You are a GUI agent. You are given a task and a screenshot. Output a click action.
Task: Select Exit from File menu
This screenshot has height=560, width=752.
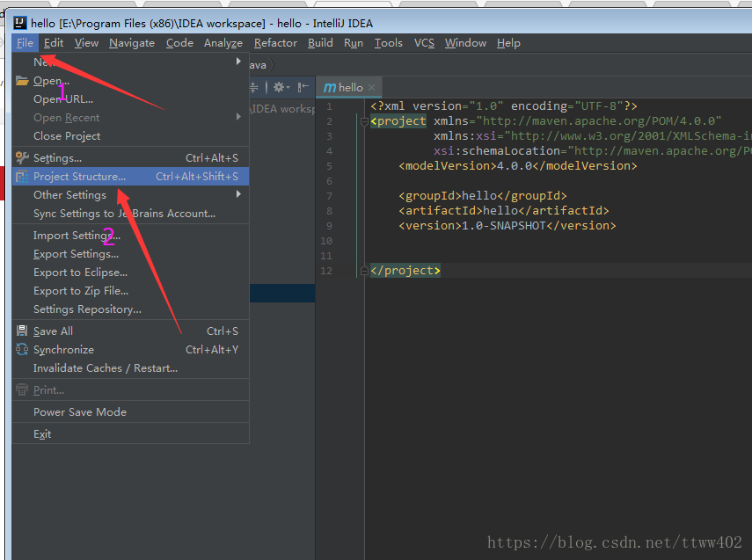(x=130, y=434)
